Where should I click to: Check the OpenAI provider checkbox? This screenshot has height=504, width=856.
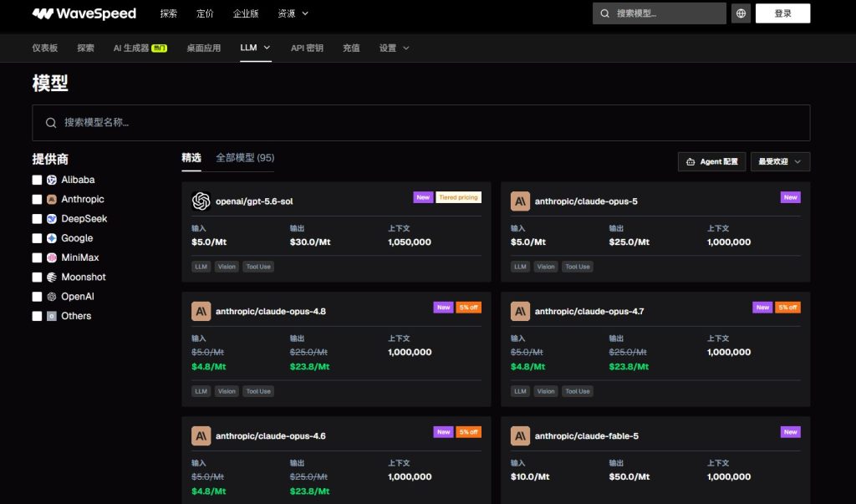[x=37, y=297]
